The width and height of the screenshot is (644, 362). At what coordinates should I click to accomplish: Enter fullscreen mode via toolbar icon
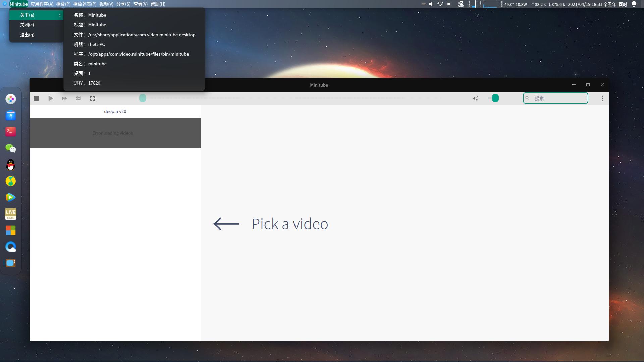click(93, 98)
